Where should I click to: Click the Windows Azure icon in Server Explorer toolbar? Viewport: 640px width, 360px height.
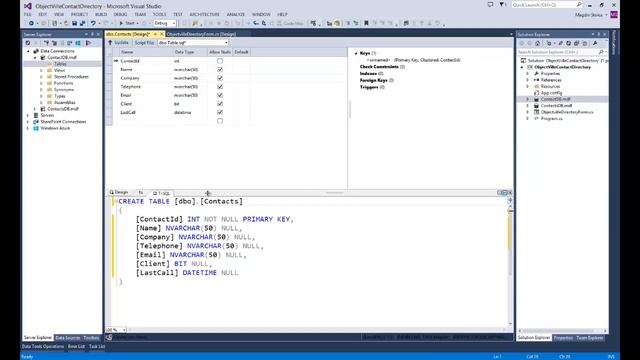tap(78, 43)
